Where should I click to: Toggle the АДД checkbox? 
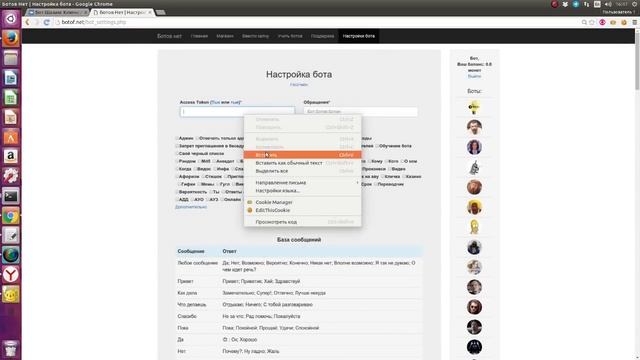[177, 200]
